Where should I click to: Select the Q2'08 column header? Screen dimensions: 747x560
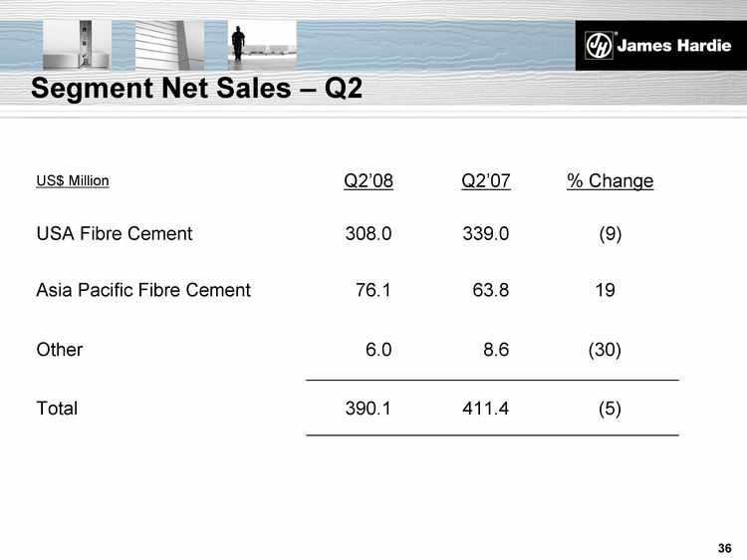tap(369, 180)
